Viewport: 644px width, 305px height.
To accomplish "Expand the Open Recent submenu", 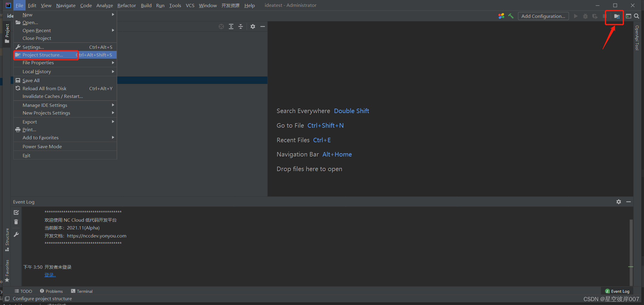I will 65,30.
